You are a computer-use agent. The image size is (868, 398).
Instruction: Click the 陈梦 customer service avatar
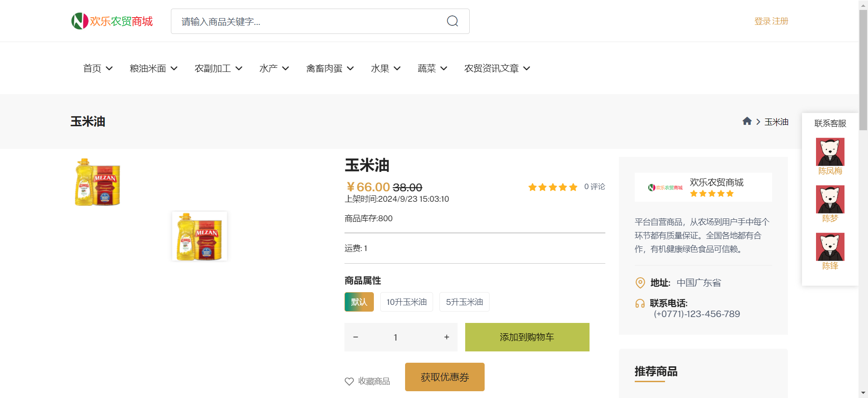point(830,199)
